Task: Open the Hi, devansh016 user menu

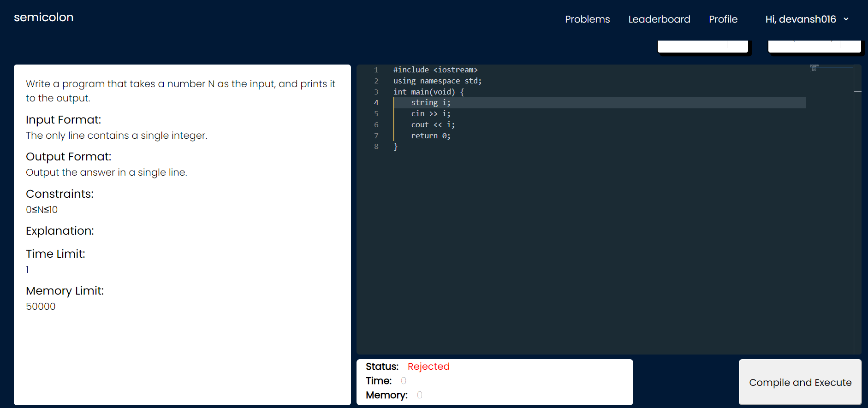Action: [x=807, y=19]
